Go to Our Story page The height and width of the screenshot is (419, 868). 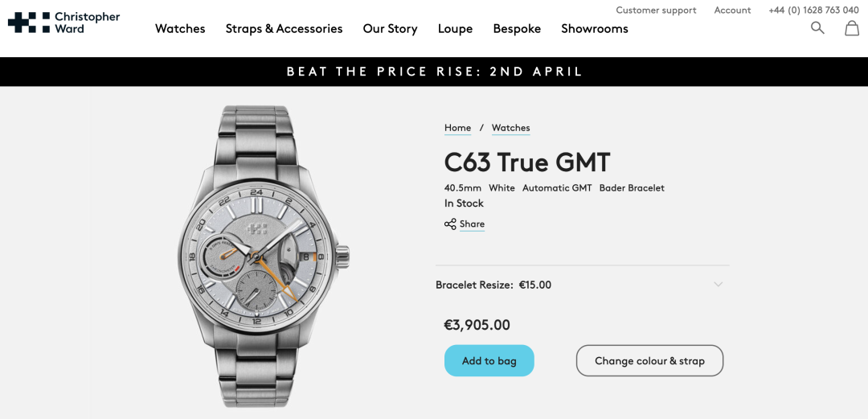pyautogui.click(x=390, y=29)
